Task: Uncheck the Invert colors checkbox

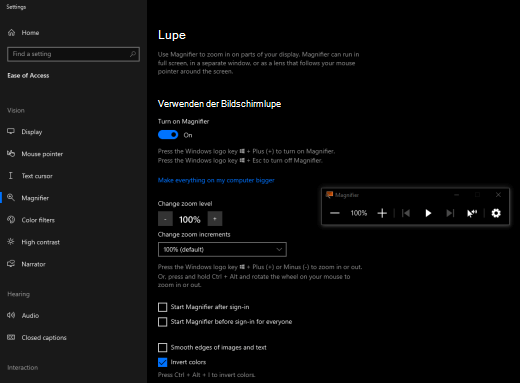Action: click(x=162, y=362)
